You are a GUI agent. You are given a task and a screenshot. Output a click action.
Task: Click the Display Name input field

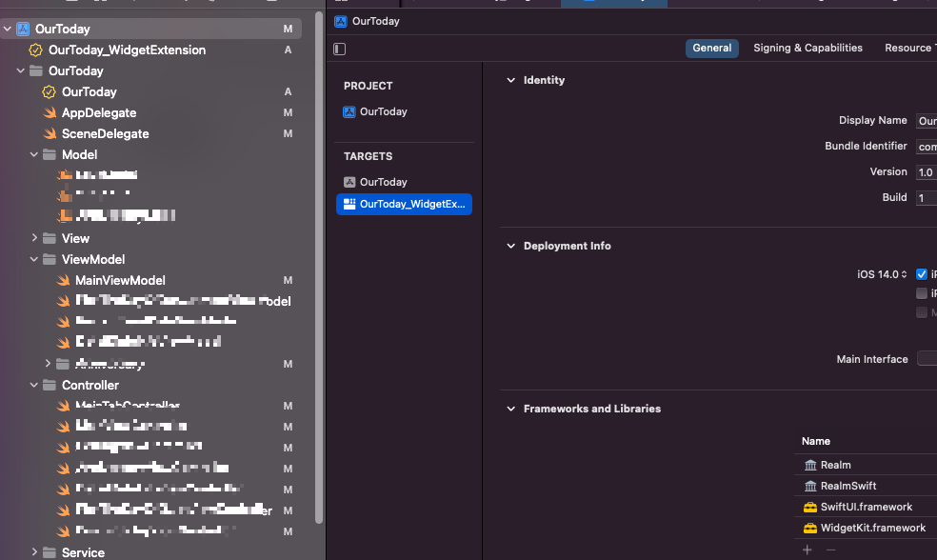927,121
